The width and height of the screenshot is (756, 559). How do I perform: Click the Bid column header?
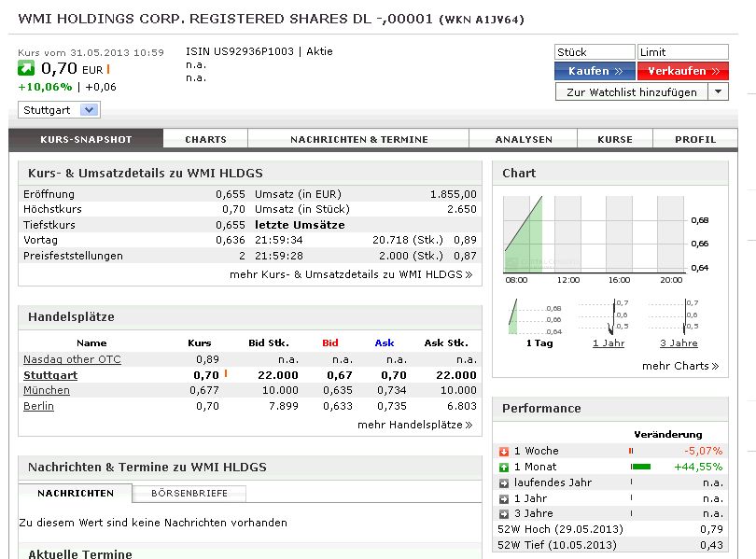click(330, 343)
